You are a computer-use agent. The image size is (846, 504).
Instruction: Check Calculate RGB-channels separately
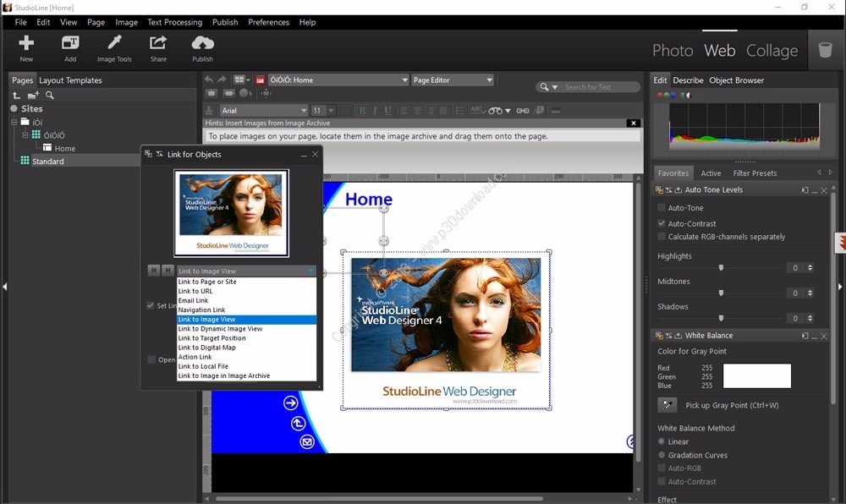662,237
